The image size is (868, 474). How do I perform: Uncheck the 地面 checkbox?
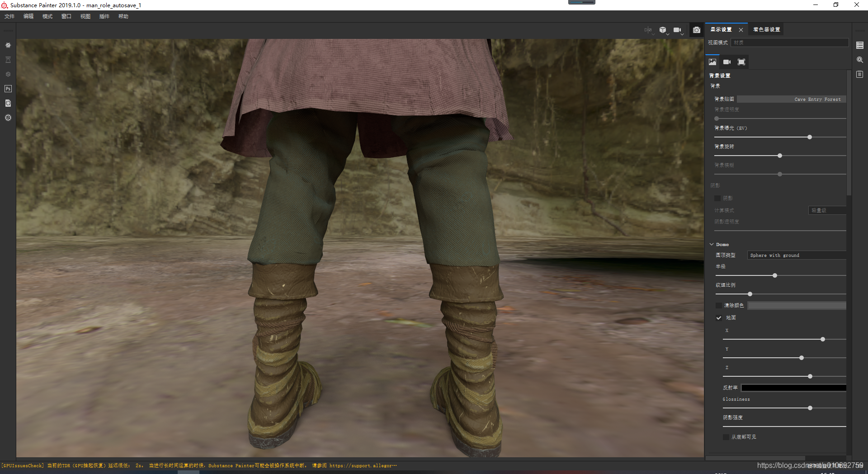719,318
